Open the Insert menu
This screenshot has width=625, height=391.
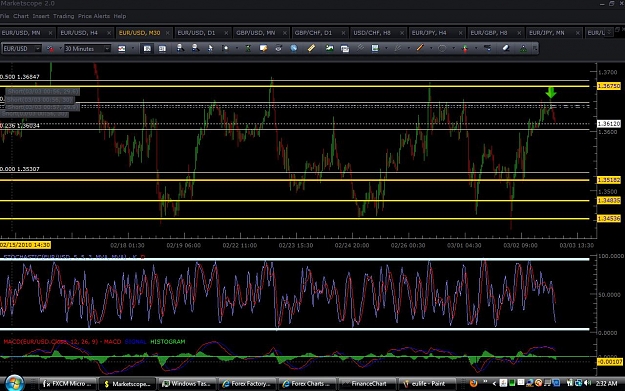41,16
